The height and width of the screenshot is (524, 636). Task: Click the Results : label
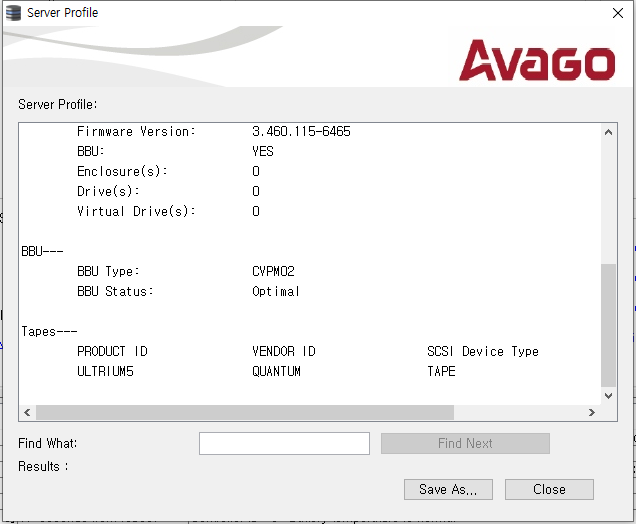pos(43,466)
